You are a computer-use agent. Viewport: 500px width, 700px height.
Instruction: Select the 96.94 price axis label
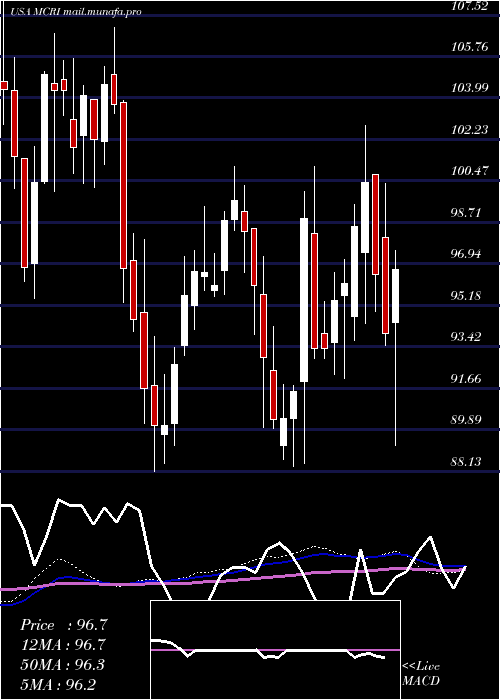467,254
